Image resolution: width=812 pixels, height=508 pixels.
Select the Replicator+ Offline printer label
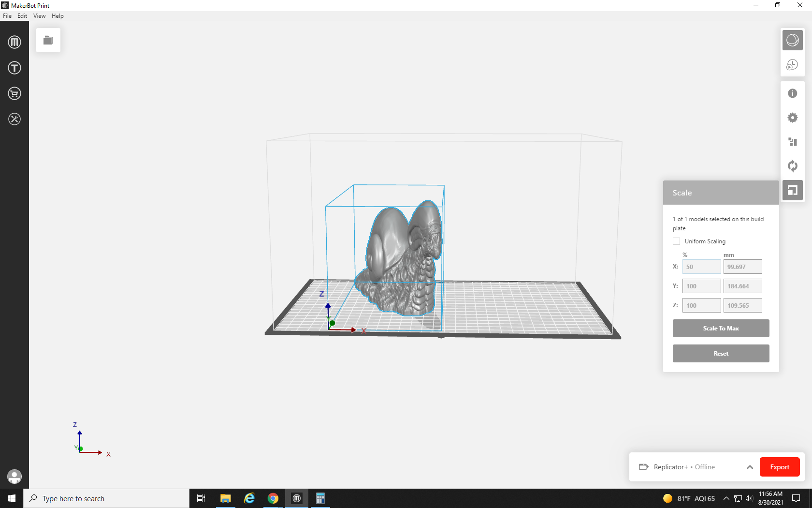coord(684,467)
